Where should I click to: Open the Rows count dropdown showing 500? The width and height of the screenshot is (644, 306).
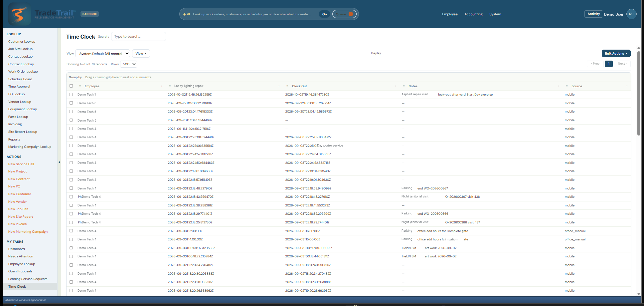click(129, 64)
